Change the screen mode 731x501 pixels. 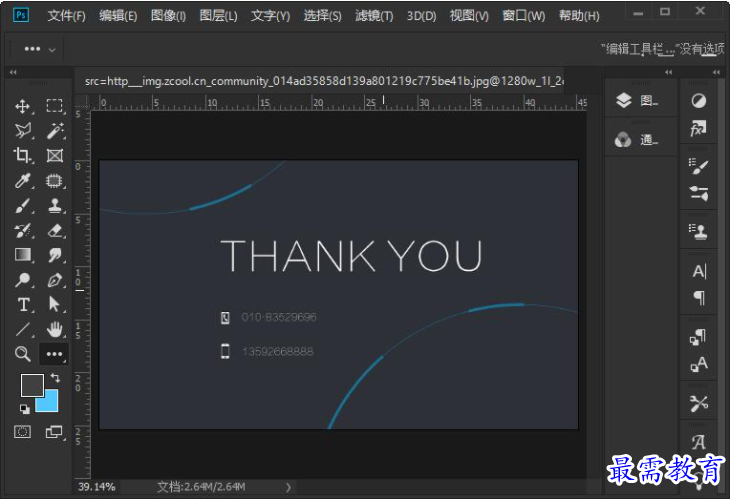pos(54,432)
